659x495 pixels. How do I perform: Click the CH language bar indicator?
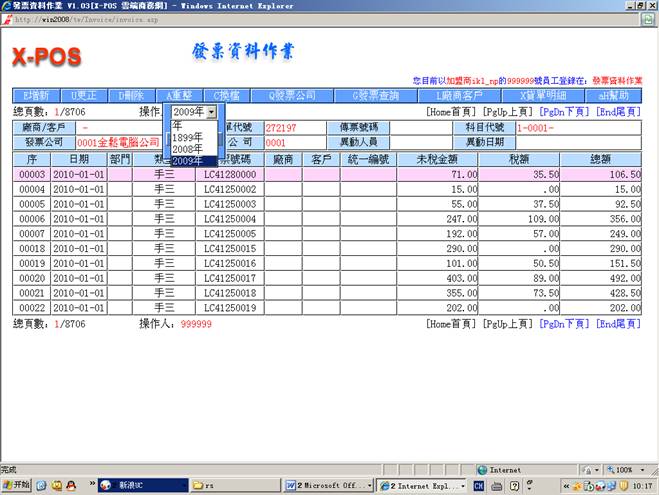tap(480, 485)
